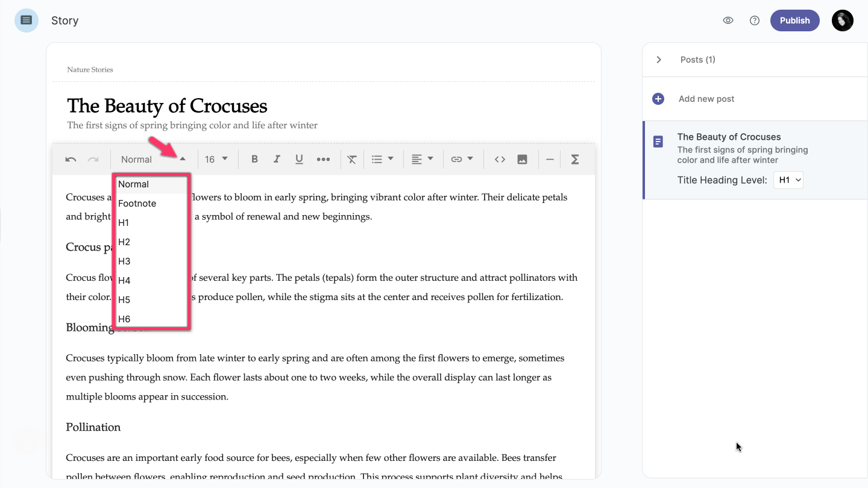The image size is (868, 488).
Task: Insert a horizontal divider line
Action: click(550, 159)
